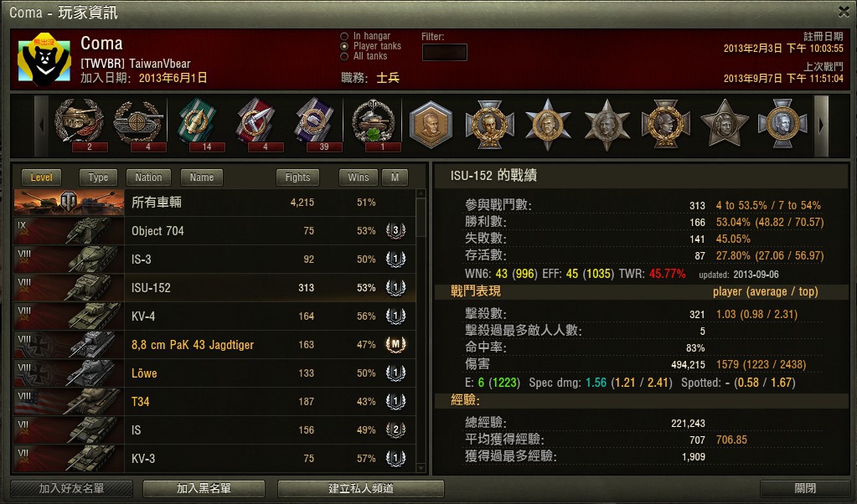Click the green ribbon medal with count 14
This screenshot has height=504, width=857.
pyautogui.click(x=198, y=125)
